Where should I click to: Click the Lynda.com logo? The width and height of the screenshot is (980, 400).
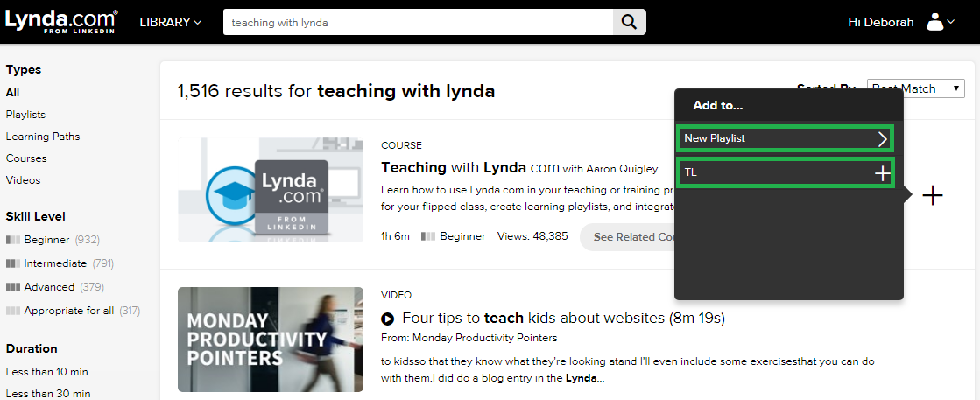point(61,21)
